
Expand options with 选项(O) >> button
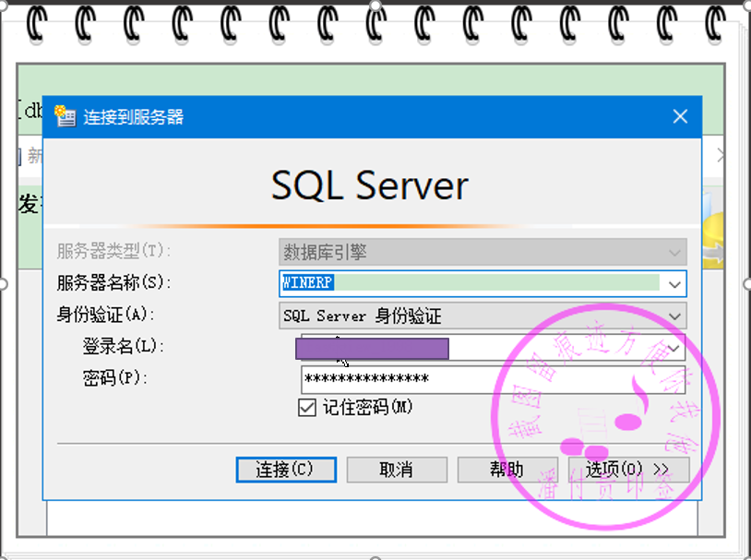tap(628, 470)
